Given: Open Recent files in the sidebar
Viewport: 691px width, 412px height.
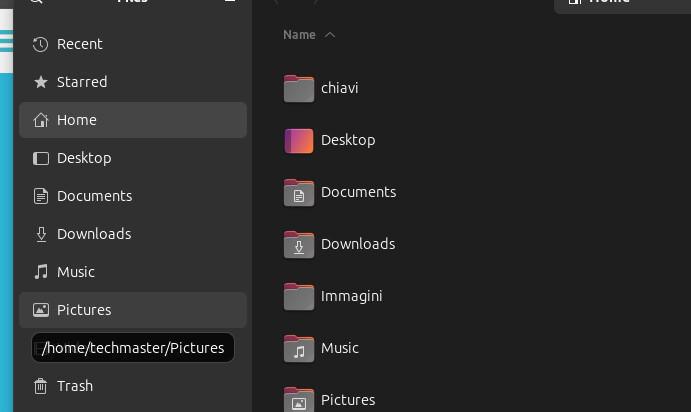Looking at the screenshot, I should pyautogui.click(x=79, y=44).
